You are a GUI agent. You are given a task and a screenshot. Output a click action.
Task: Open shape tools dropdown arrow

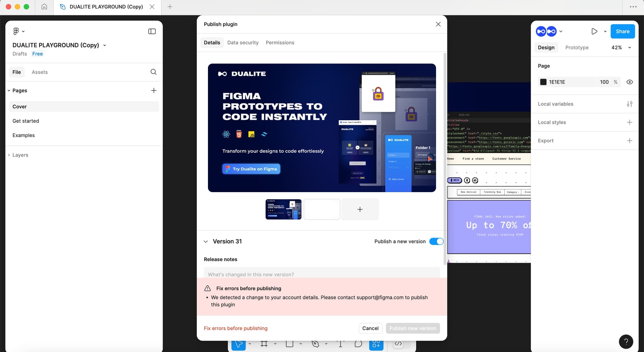pos(301,344)
